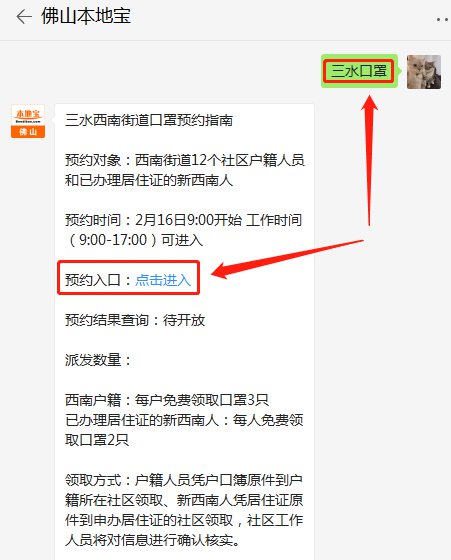Click the 三水西南街道口罩预约指南 heading line
The height and width of the screenshot is (560, 451).
149,120
